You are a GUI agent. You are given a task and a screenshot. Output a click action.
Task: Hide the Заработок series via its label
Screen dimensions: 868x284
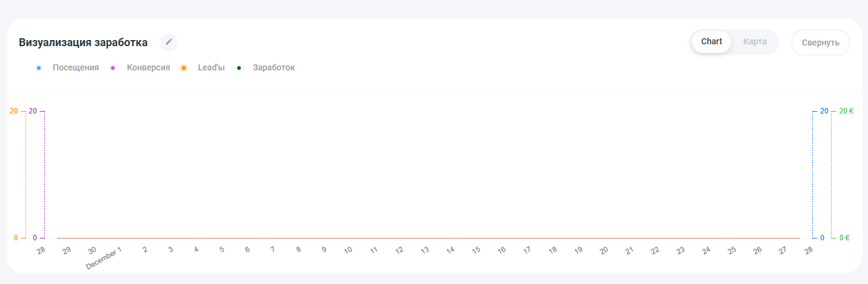(274, 68)
